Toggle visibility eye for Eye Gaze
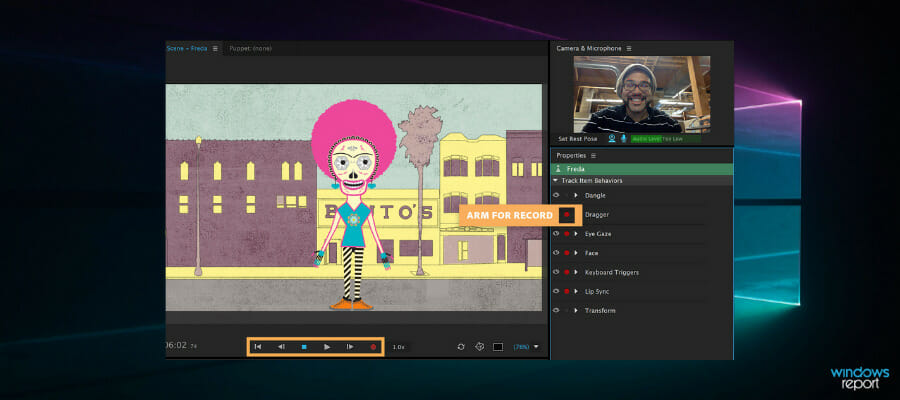Viewport: 900px width, 400px height. [x=556, y=234]
